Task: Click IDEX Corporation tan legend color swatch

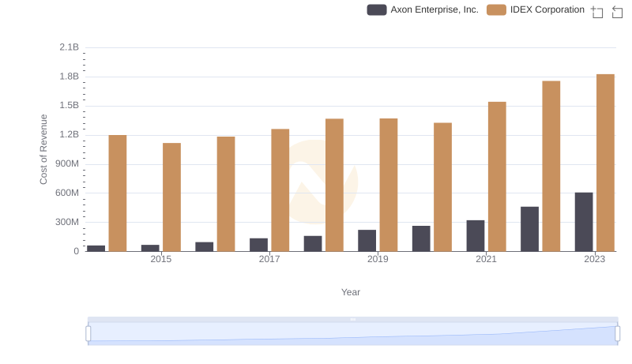Action: tap(496, 9)
